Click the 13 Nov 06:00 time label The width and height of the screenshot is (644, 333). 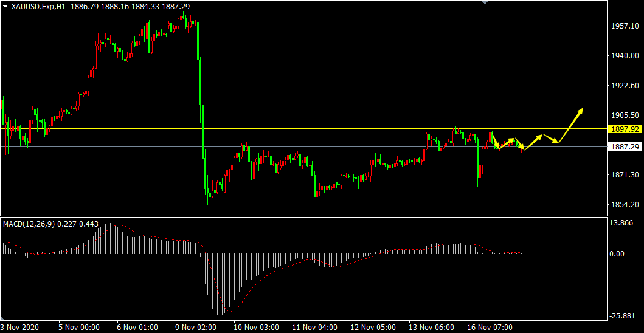click(x=432, y=328)
